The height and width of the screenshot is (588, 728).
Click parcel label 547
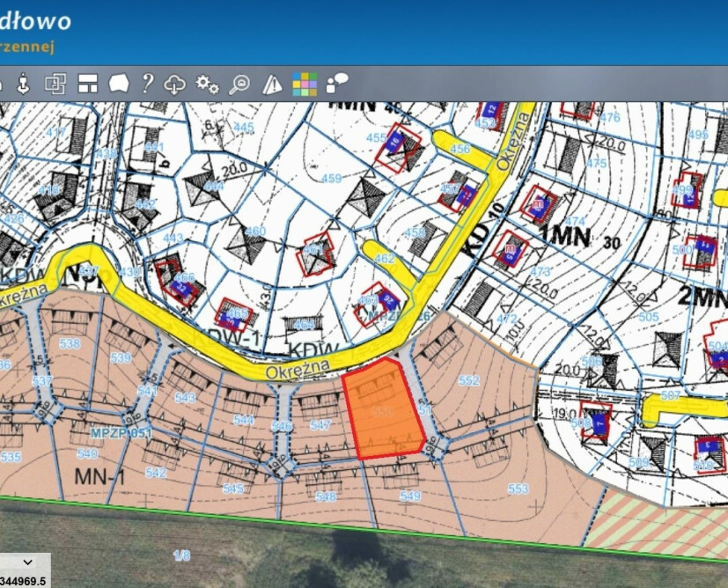click(320, 424)
